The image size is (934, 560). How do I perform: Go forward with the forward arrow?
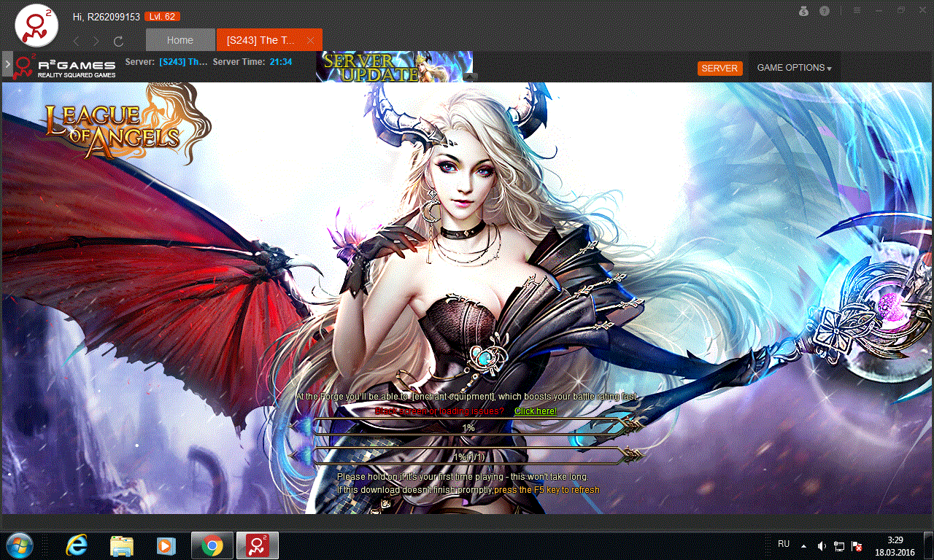[96, 41]
